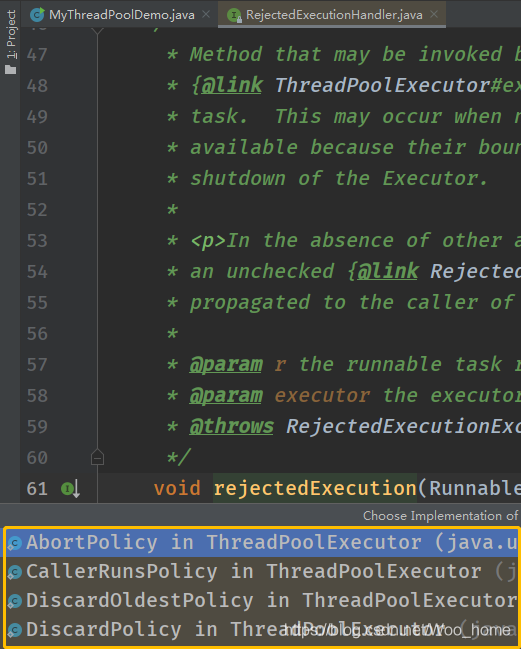Image resolution: width=521 pixels, height=649 pixels.
Task: Click the @link tag on line 48
Action: tap(231, 85)
